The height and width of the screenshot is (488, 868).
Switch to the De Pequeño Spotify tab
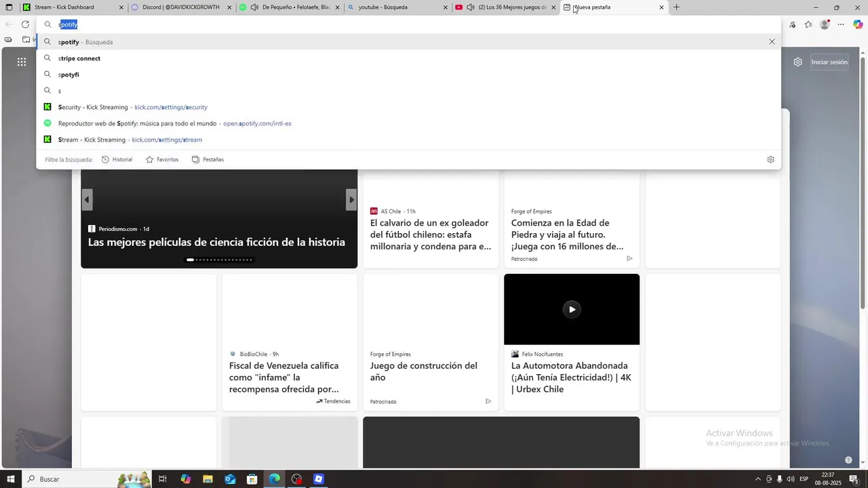[290, 7]
